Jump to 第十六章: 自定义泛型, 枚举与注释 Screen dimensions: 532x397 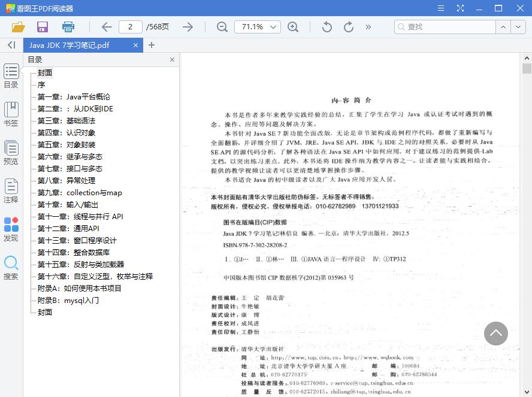[x=95, y=276]
